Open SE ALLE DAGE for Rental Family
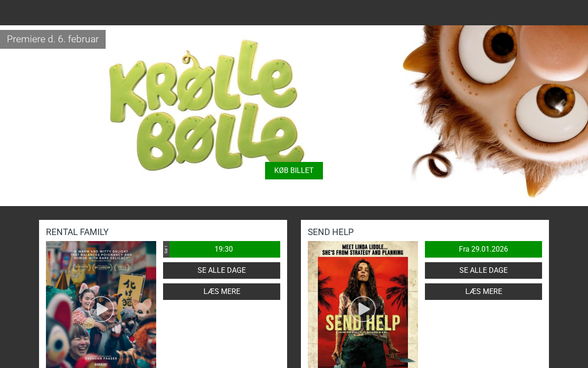This screenshot has width=588, height=368. point(221,270)
